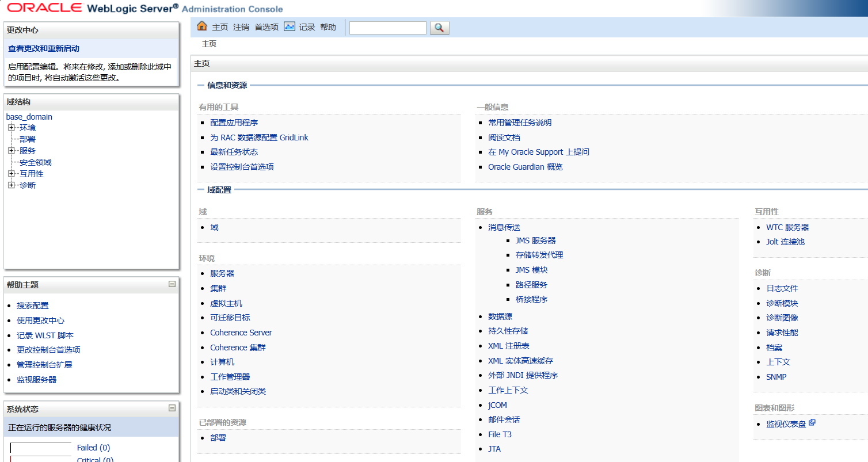This screenshot has width=868, height=462.
Task: Select base_domain in the domain tree
Action: click(29, 117)
